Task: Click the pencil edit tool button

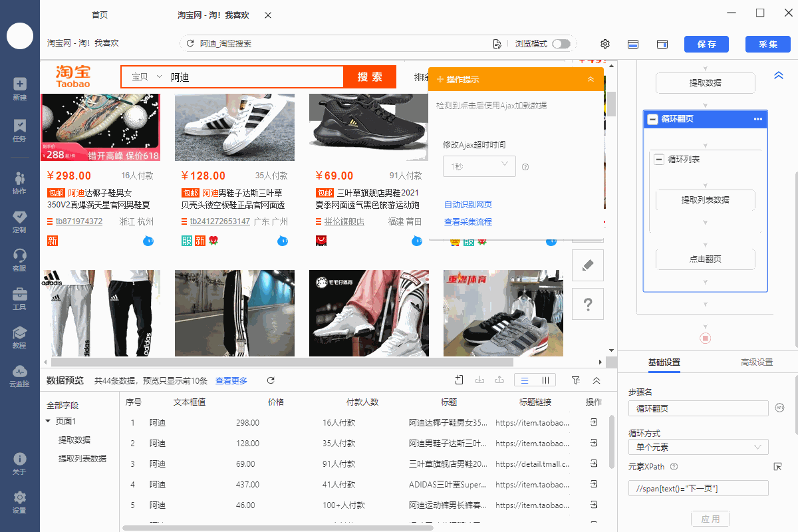Action: [x=587, y=265]
